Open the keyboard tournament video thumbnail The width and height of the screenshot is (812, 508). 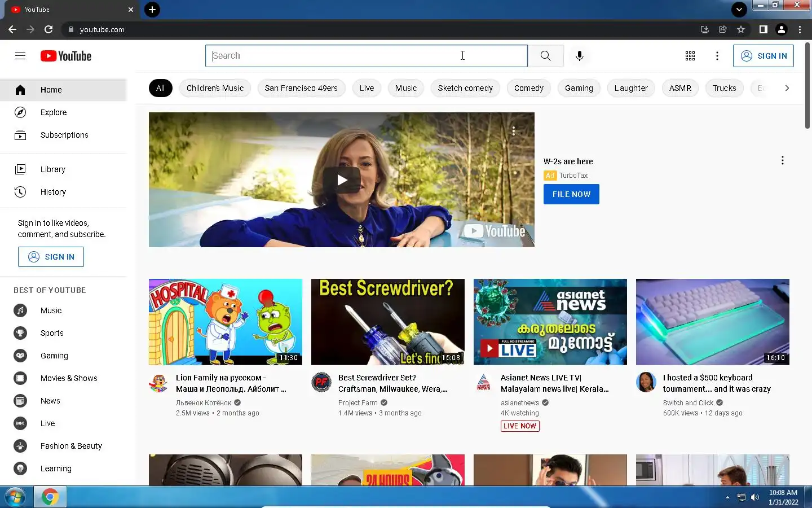[713, 322]
